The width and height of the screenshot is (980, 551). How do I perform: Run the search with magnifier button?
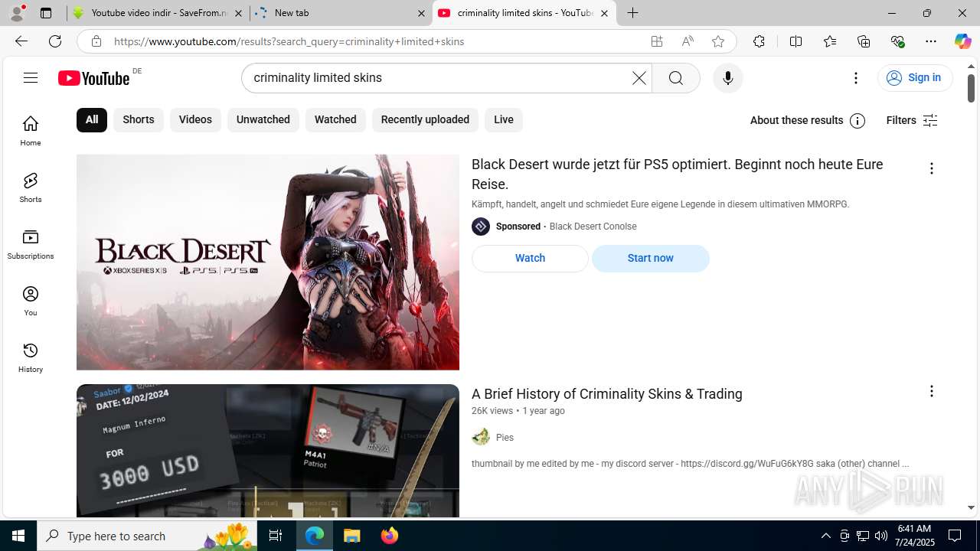pos(675,78)
